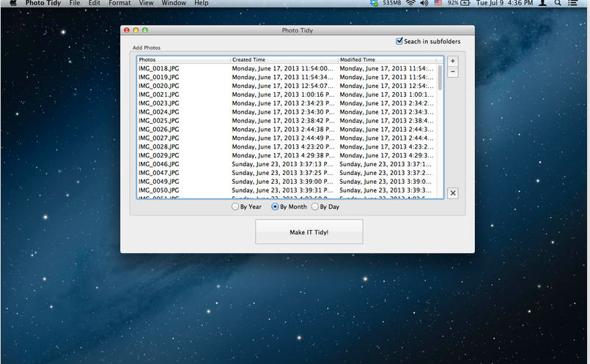Click modified time cell in the IMG_0049.JPG row
590x364 pixels.
click(x=386, y=181)
